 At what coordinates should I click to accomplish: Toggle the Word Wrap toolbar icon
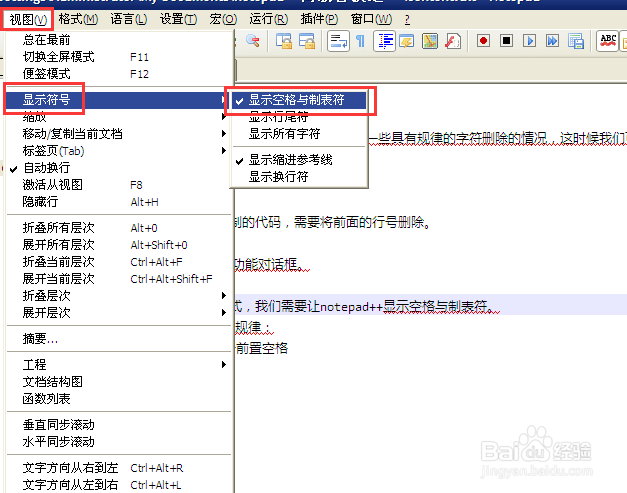pyautogui.click(x=338, y=41)
